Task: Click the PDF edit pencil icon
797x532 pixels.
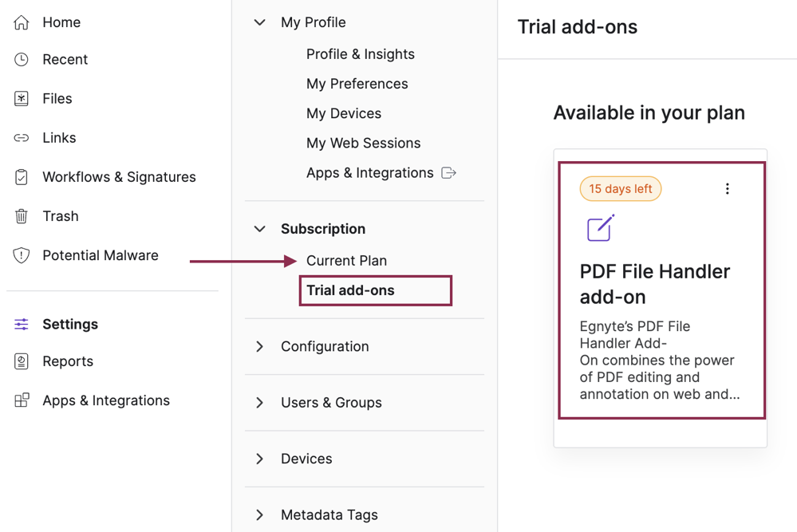Action: 601,227
